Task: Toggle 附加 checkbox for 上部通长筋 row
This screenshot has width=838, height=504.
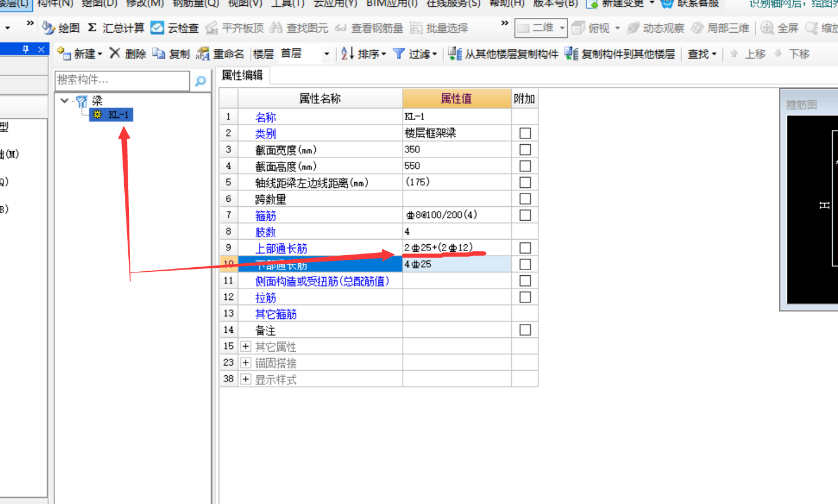Action: (x=525, y=248)
